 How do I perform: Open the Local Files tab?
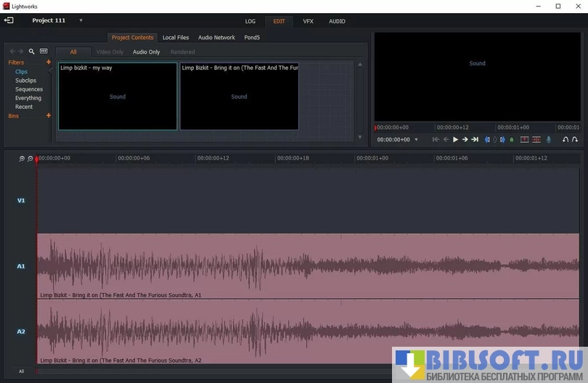pos(176,38)
